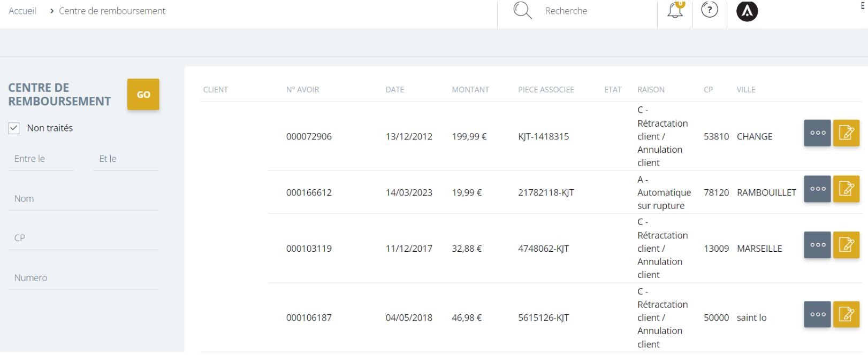Select associated piece KJT-1418315
868x356 pixels.
[x=543, y=137]
